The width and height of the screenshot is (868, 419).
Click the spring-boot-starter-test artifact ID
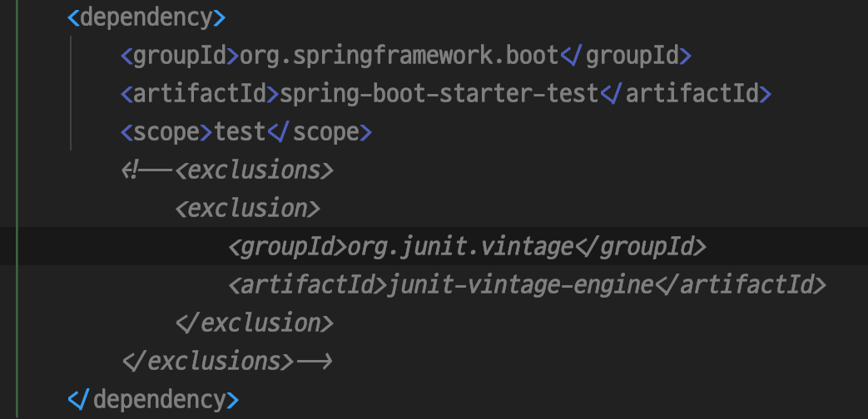(x=439, y=94)
